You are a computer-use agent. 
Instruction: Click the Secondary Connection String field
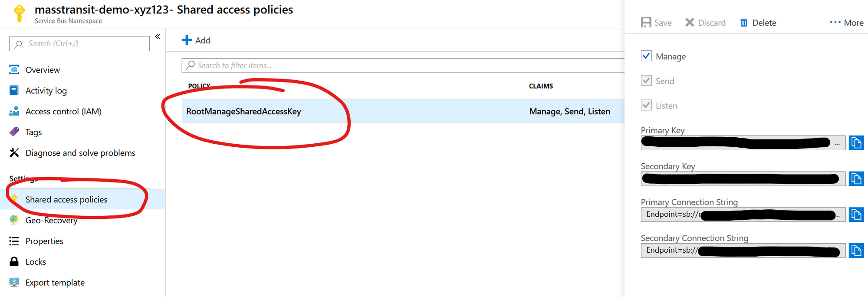click(743, 251)
